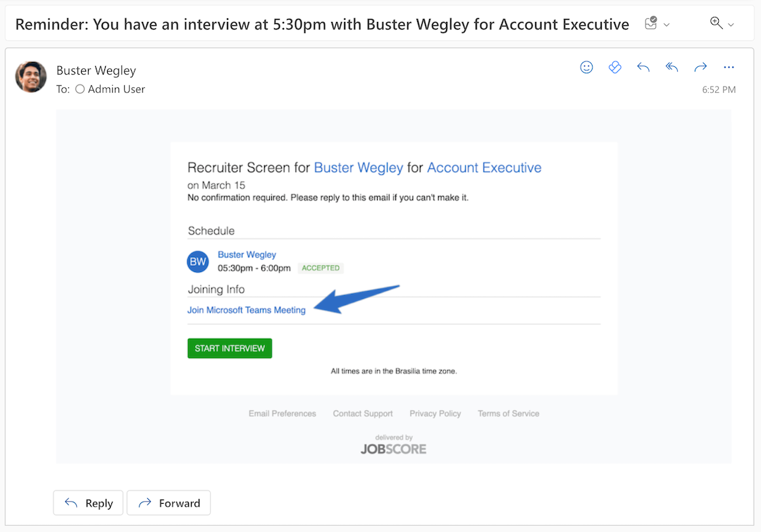Click the START INTERVIEW button
The width and height of the screenshot is (761, 532).
[230, 349]
